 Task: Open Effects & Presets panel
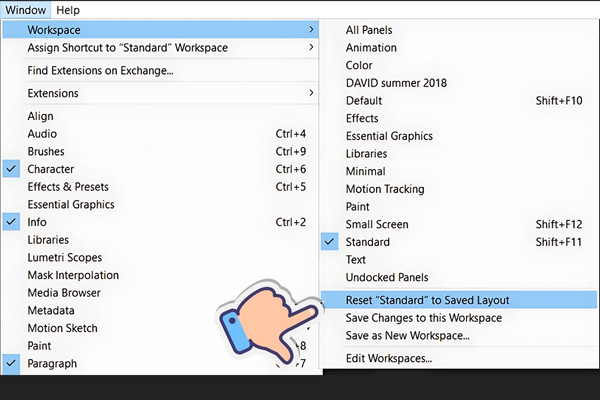(x=160, y=186)
